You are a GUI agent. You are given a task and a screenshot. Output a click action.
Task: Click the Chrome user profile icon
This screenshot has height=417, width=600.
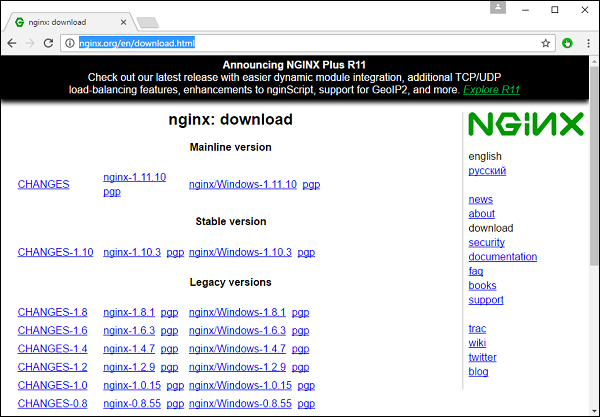(499, 9)
